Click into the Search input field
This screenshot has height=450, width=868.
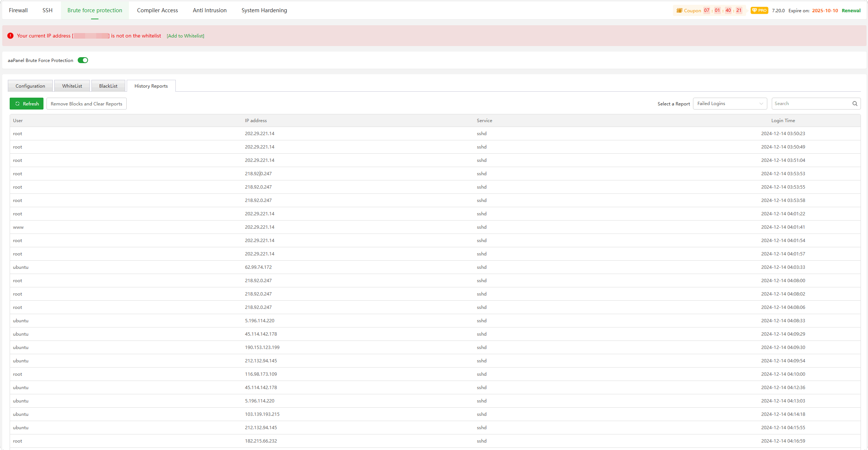coord(810,104)
